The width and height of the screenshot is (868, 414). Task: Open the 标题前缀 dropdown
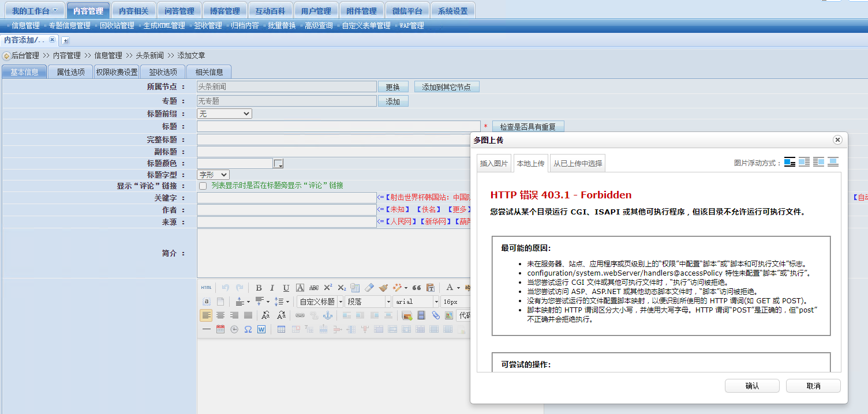tap(225, 114)
